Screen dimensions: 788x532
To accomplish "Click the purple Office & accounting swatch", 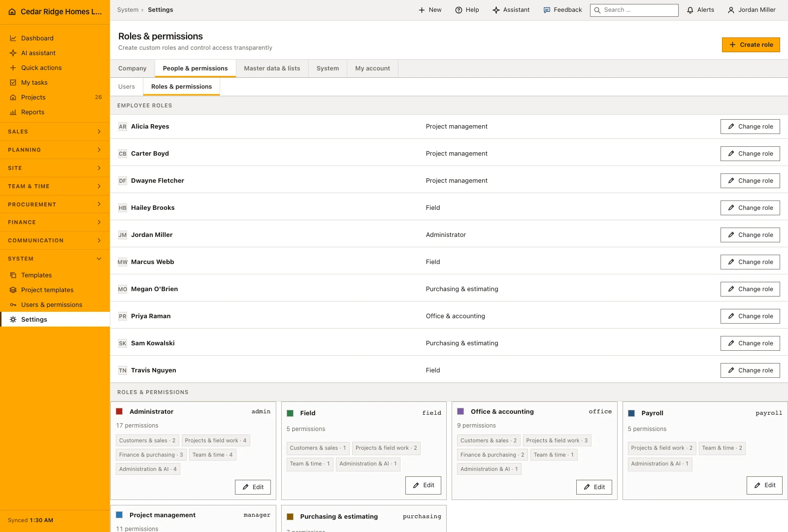I will 460,411.
